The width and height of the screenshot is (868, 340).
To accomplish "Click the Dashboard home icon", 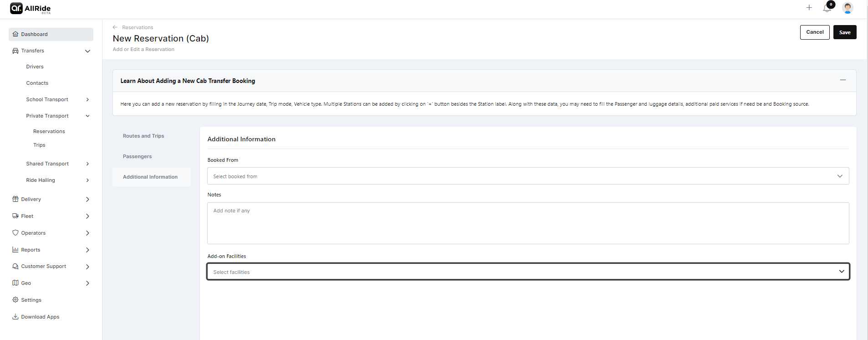I will point(15,34).
